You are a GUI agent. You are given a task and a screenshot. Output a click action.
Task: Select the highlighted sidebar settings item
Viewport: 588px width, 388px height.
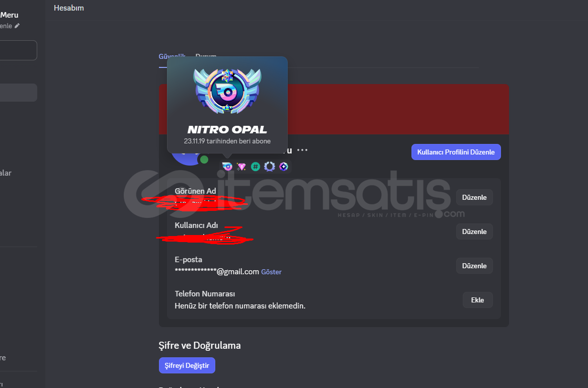(18, 93)
